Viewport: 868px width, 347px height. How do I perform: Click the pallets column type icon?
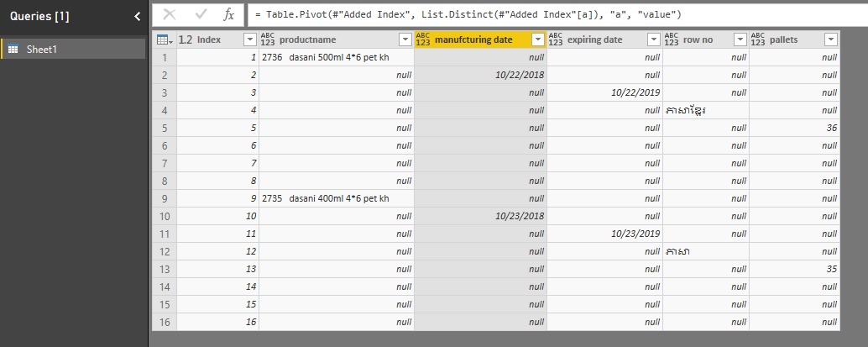(758, 40)
